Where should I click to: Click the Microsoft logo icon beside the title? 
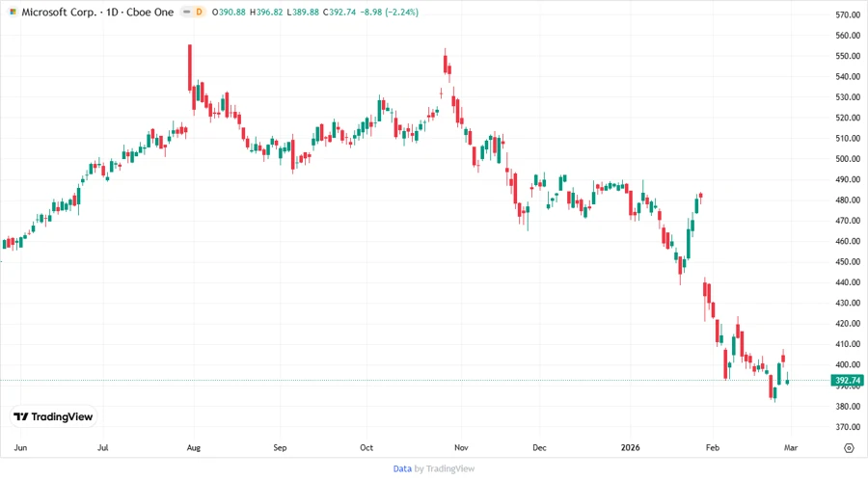(13, 13)
